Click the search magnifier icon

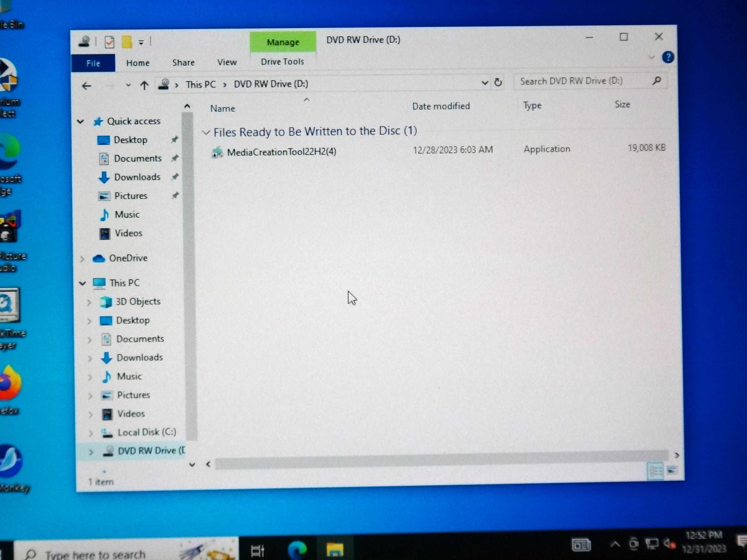click(x=657, y=80)
